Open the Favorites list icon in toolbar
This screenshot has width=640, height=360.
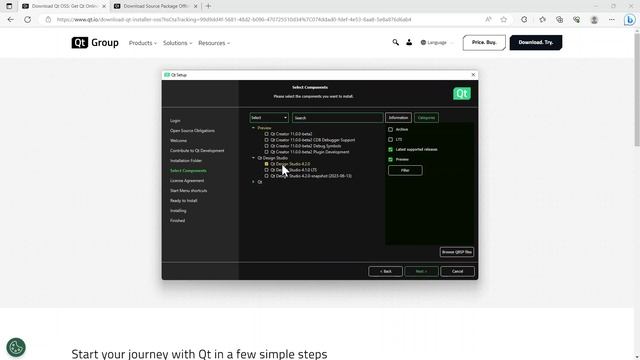(542, 19)
